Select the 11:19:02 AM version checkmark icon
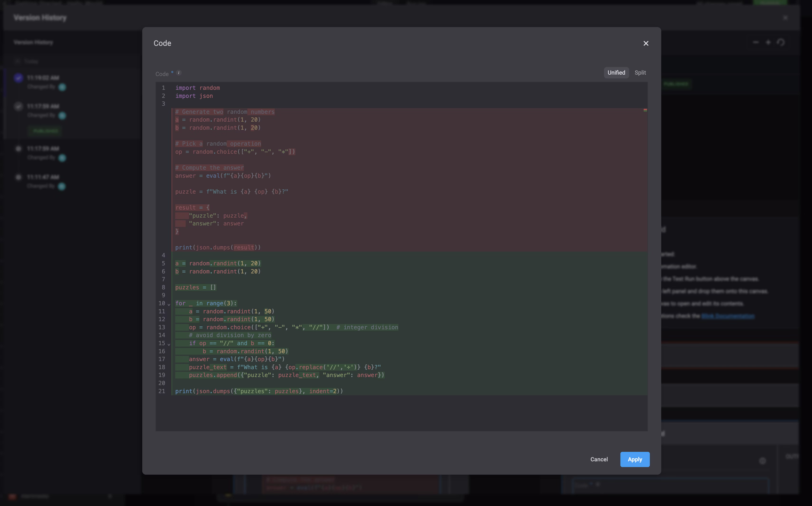The image size is (812, 506). point(18,78)
